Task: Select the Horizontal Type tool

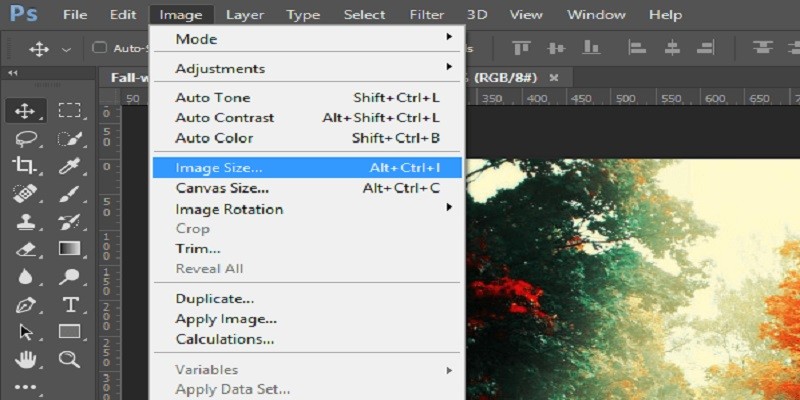Action: (69, 305)
